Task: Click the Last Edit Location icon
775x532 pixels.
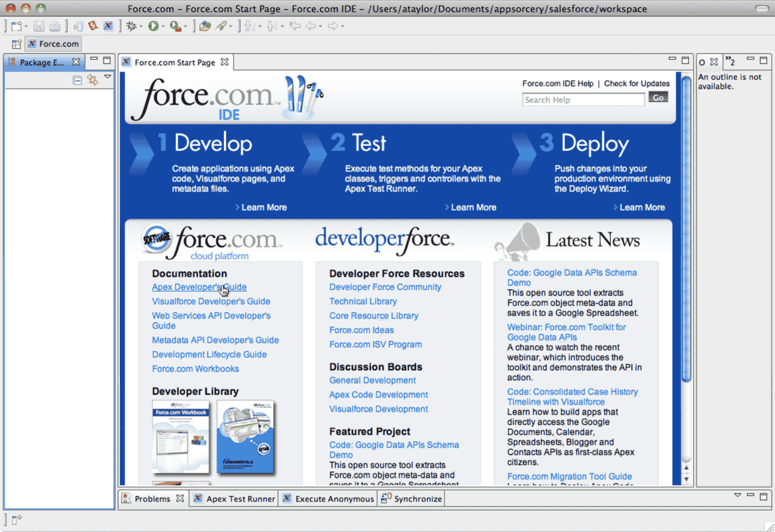Action: click(x=295, y=26)
